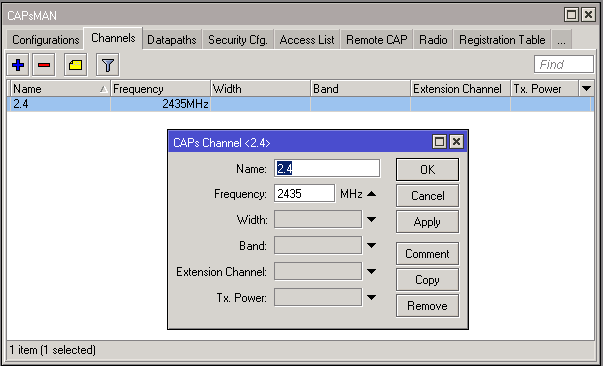Screen dimensions: 603x366
Task: Click the disabled Tx. Power field
Action: [318, 297]
